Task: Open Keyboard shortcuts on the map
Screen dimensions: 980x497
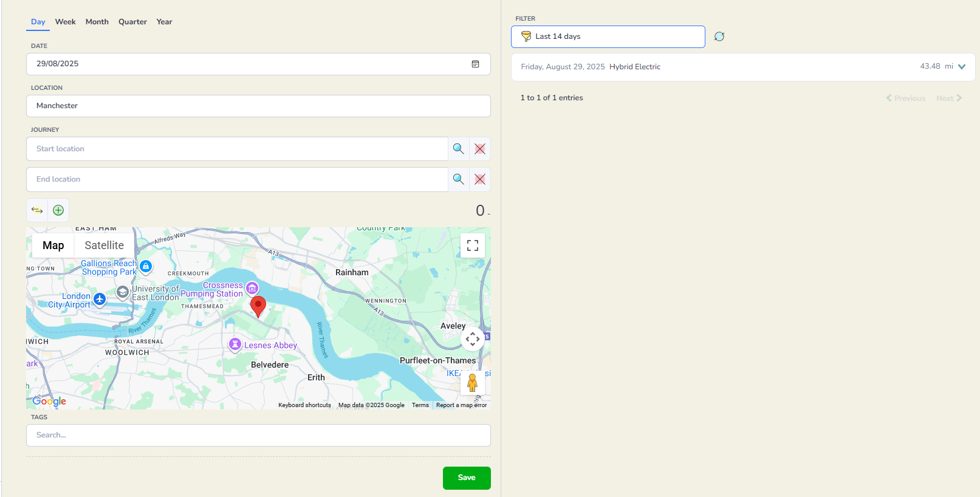Action: (x=304, y=405)
